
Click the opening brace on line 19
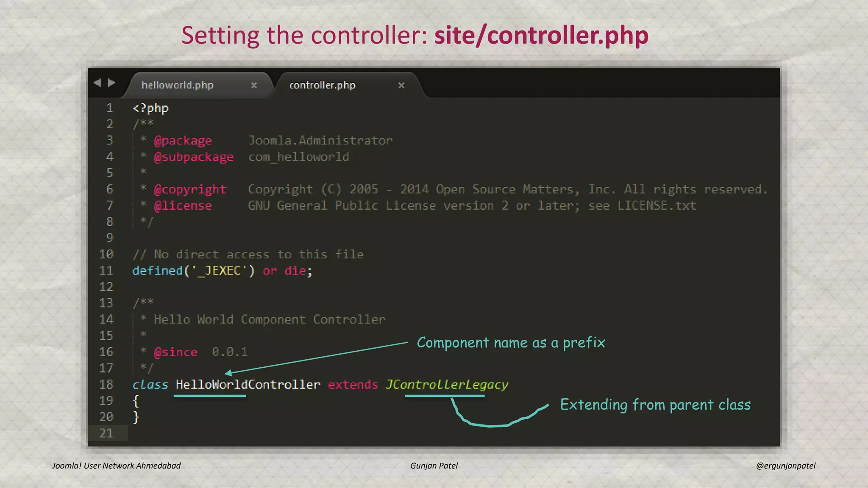(x=136, y=401)
